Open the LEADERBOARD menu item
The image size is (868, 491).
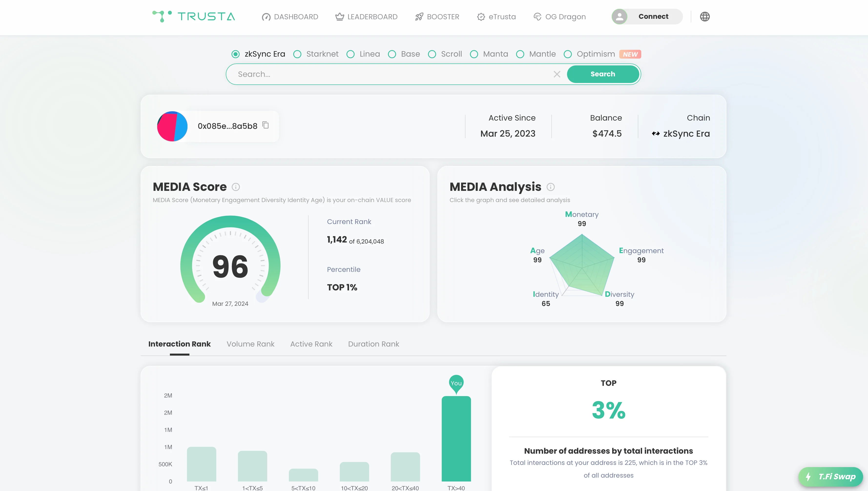pos(366,17)
